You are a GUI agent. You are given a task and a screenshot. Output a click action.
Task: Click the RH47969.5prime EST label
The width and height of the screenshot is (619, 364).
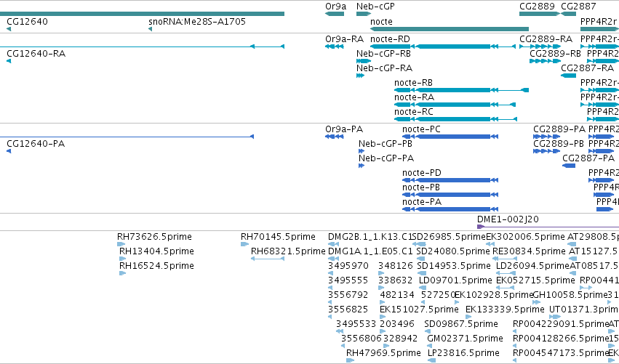[x=383, y=353]
